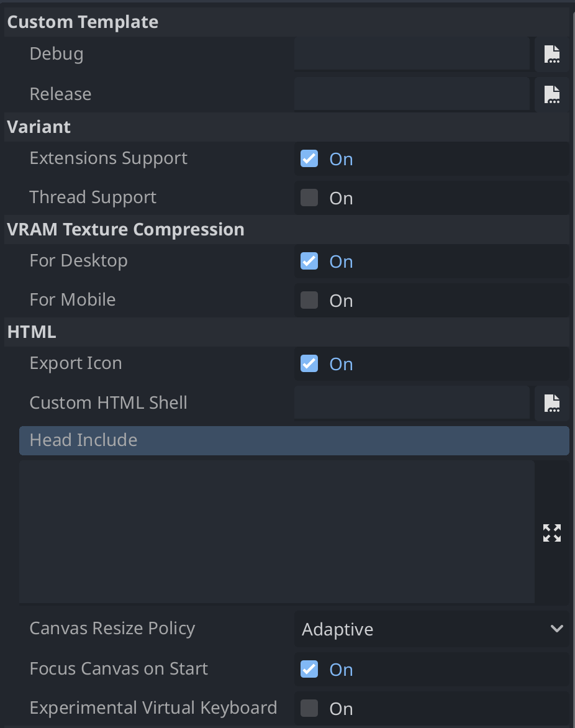
Task: Enable VRAM compression For Mobile
Action: pos(309,301)
